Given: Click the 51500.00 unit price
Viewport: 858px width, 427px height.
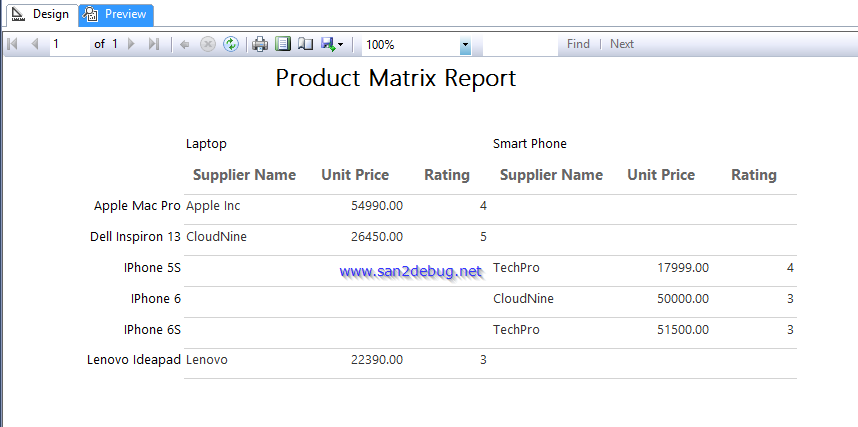Looking at the screenshot, I should pos(683,330).
